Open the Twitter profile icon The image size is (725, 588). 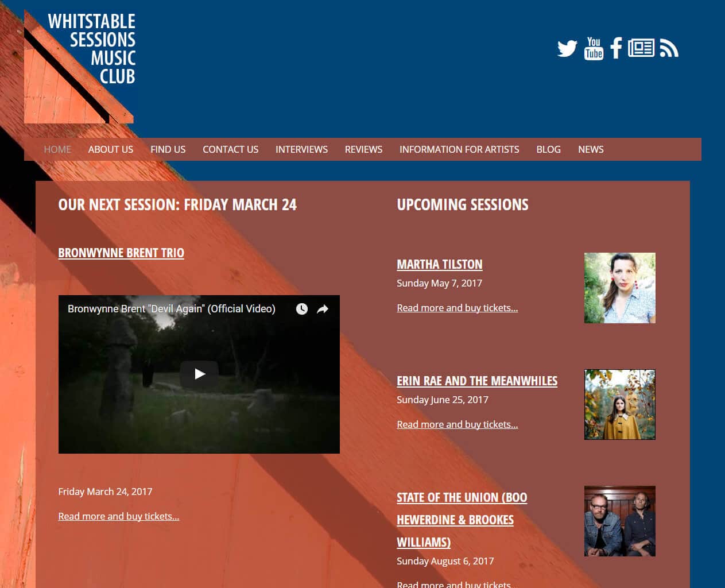[567, 49]
